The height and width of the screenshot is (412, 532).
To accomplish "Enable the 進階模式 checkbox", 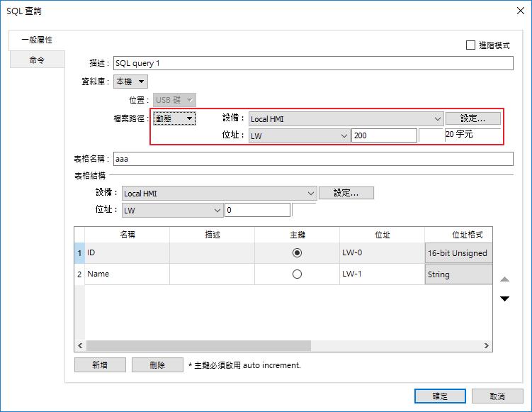I will (471, 45).
